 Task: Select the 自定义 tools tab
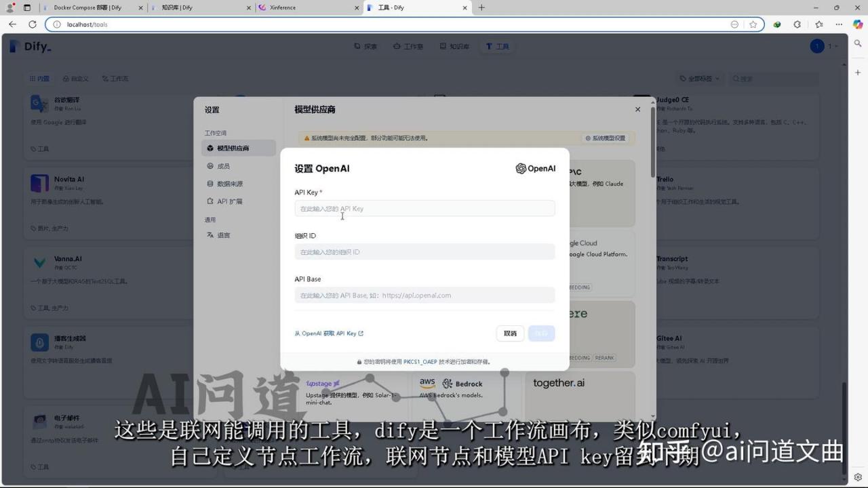pyautogui.click(x=76, y=79)
